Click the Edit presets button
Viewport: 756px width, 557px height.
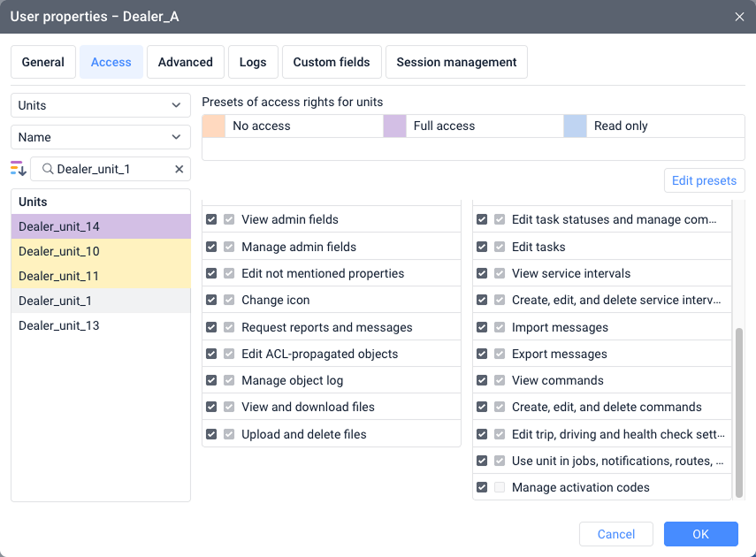click(704, 180)
